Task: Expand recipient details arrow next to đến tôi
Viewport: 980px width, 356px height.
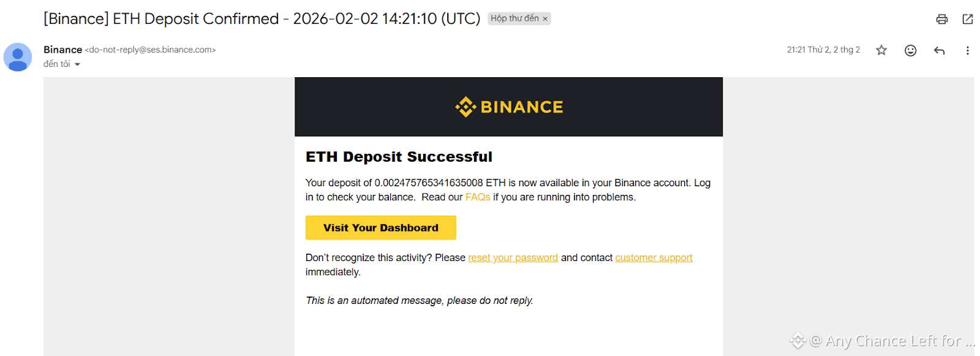Action: (x=77, y=64)
